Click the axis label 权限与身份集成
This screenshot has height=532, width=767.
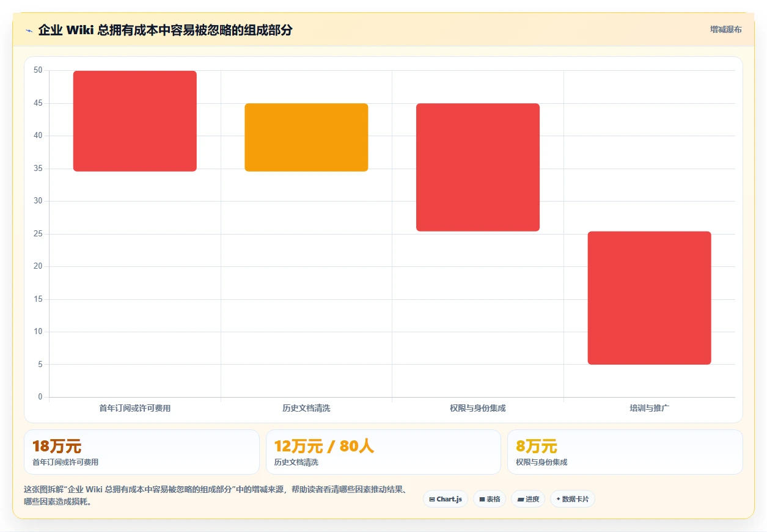(478, 408)
